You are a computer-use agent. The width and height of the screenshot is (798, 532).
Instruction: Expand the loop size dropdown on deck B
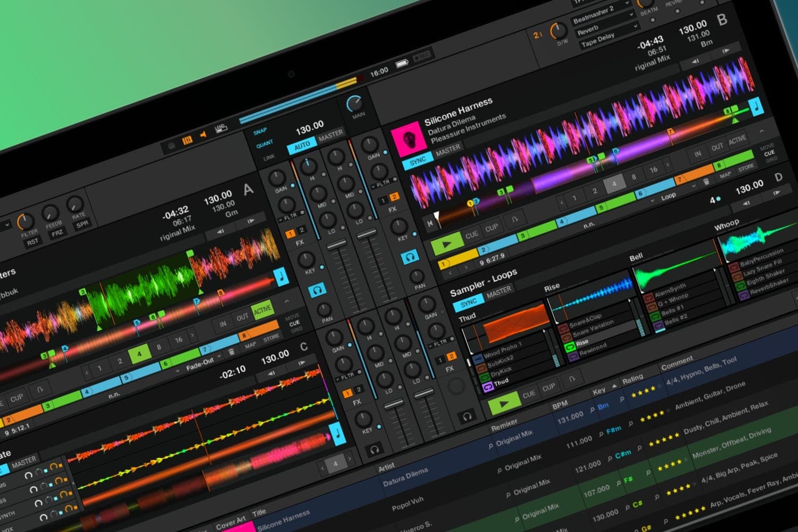(652, 201)
